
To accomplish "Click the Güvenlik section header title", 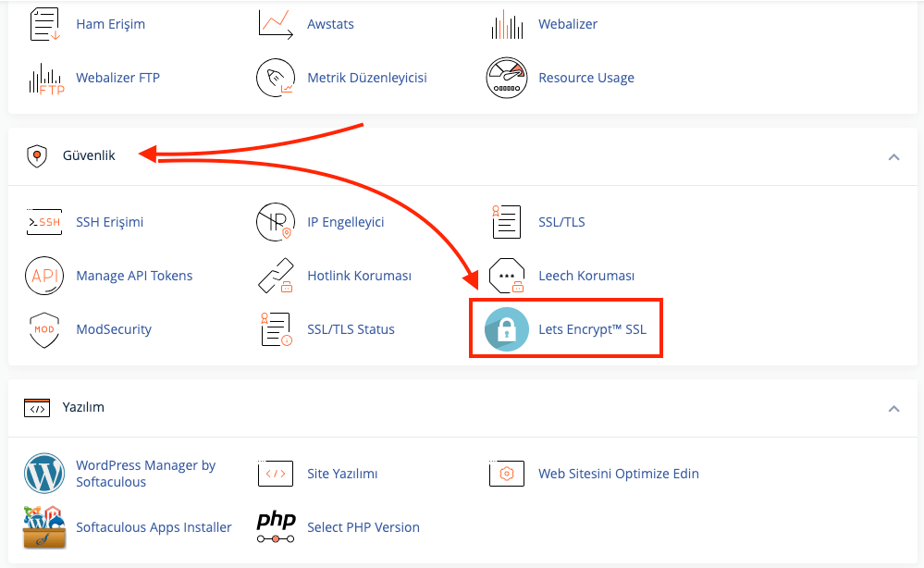I will [x=89, y=155].
